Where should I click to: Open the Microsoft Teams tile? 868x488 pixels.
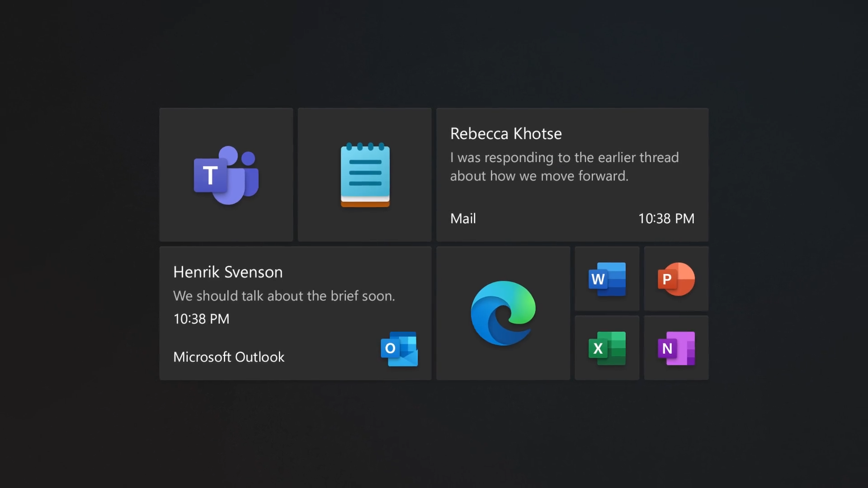(x=226, y=174)
